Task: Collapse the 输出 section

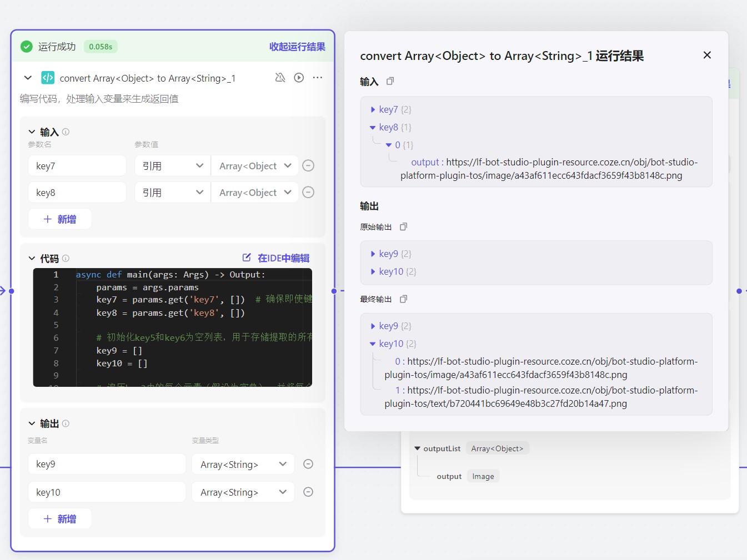Action: 32,423
